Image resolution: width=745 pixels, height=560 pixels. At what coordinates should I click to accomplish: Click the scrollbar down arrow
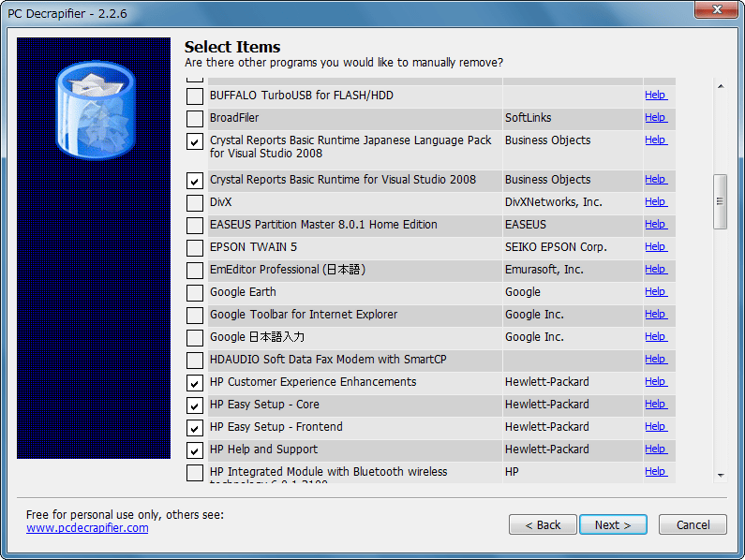(721, 476)
